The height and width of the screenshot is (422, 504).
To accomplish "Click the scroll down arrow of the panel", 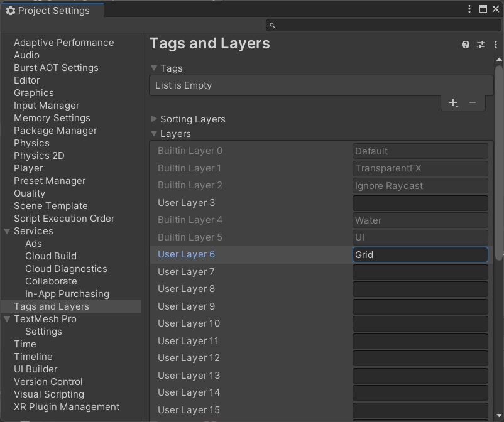I will (499, 415).
